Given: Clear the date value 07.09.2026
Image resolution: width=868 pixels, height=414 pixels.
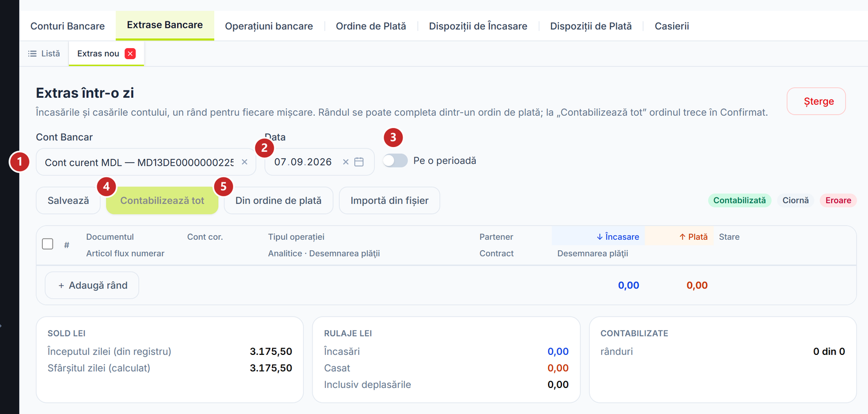Looking at the screenshot, I should tap(345, 162).
